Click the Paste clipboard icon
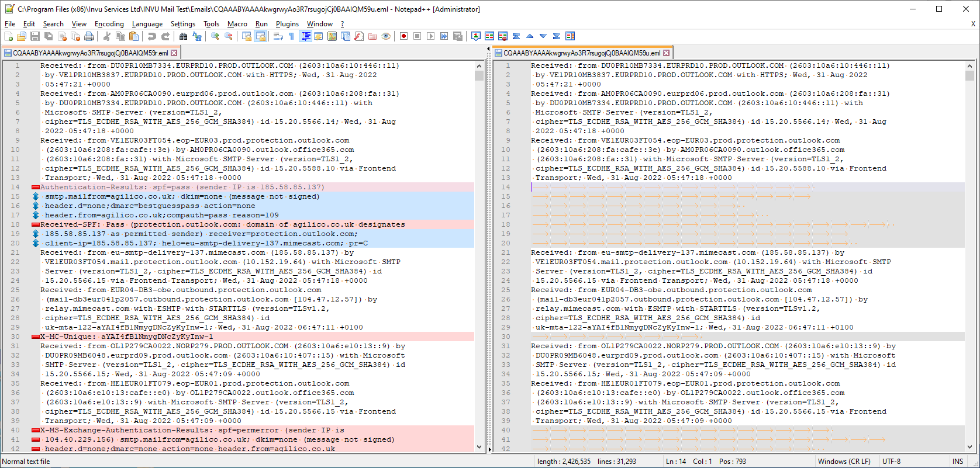The width and height of the screenshot is (980, 468). click(134, 36)
